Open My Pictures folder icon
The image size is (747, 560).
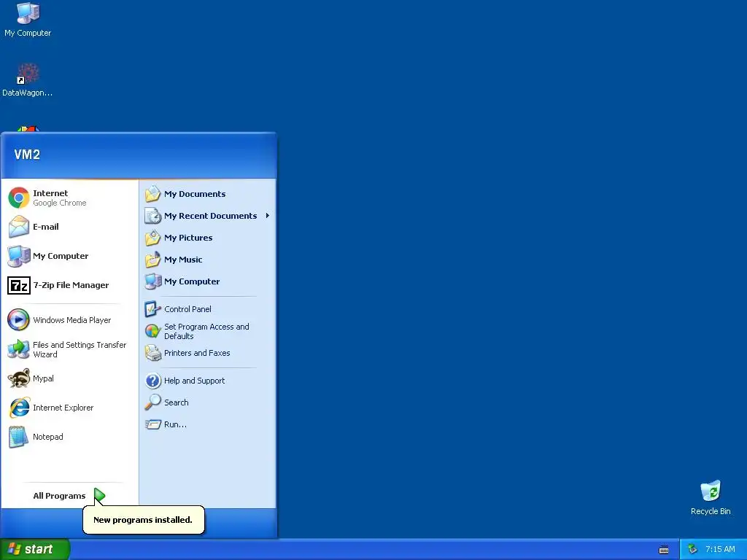153,238
